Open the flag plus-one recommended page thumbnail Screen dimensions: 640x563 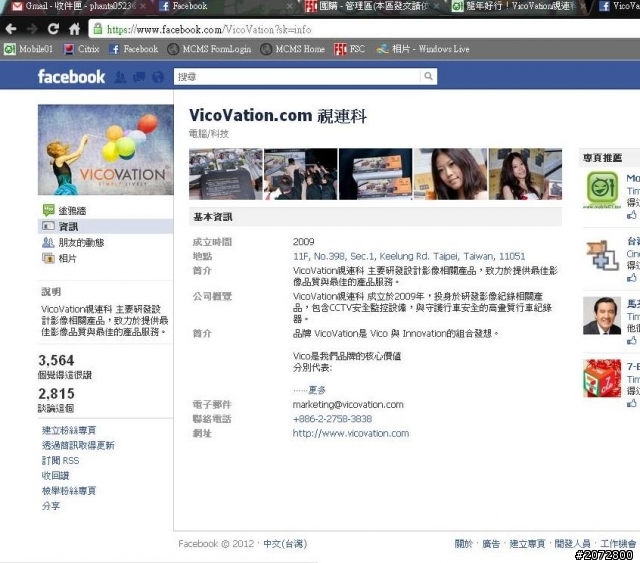(x=602, y=256)
